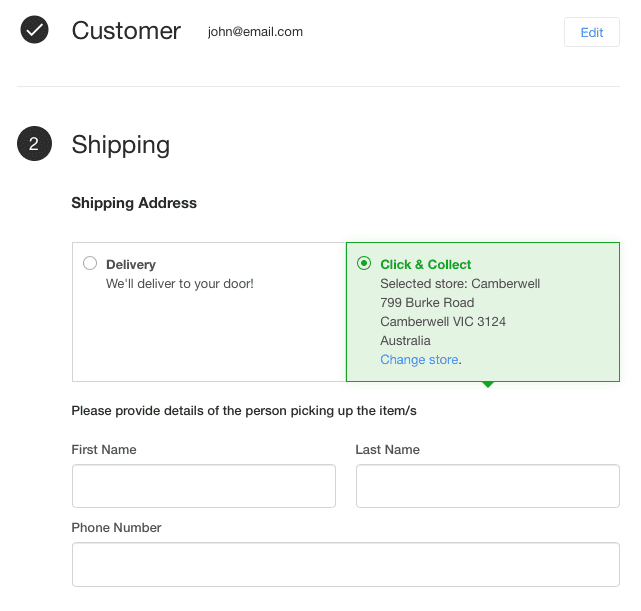The width and height of the screenshot is (641, 611).
Task: Focus the Last Name input field
Action: [x=487, y=486]
